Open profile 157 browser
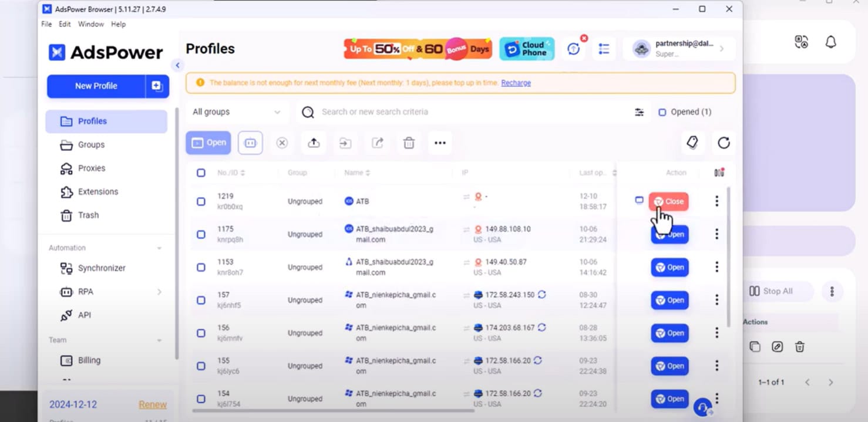868x422 pixels. (x=669, y=300)
